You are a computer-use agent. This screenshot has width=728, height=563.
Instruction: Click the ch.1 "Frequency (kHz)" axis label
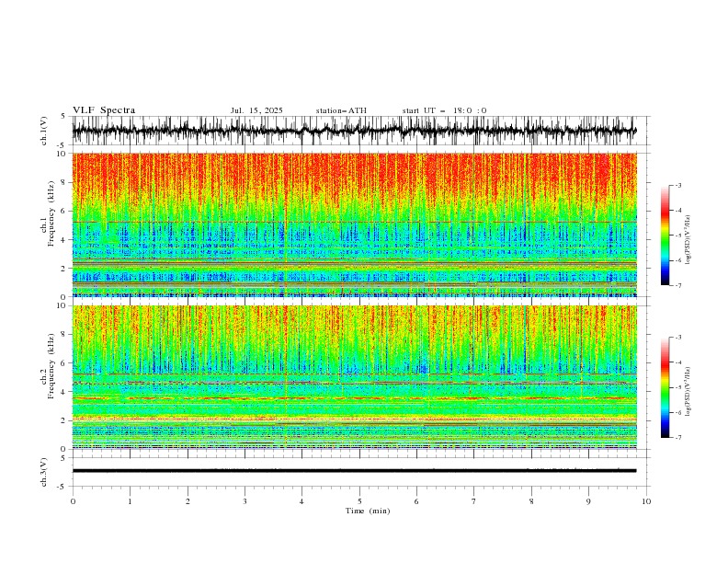pyautogui.click(x=51, y=214)
